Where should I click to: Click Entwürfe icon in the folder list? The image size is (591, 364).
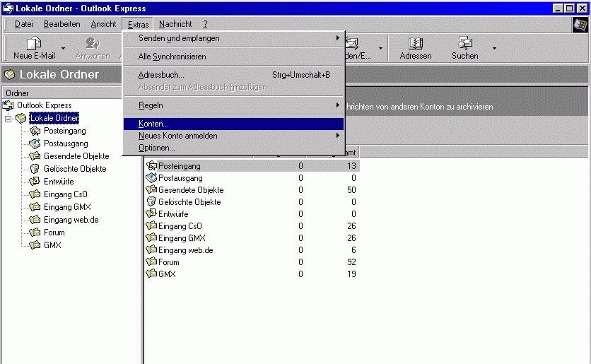(151, 213)
